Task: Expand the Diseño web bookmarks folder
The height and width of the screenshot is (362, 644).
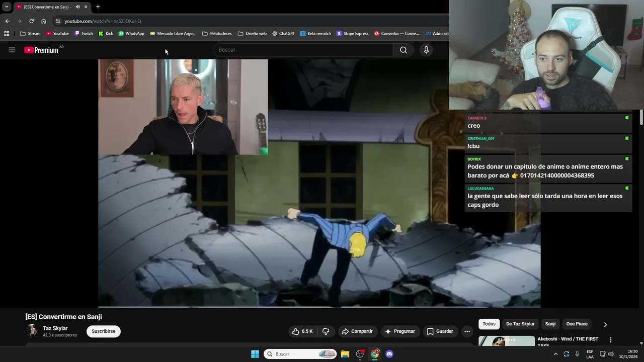Action: click(x=252, y=33)
